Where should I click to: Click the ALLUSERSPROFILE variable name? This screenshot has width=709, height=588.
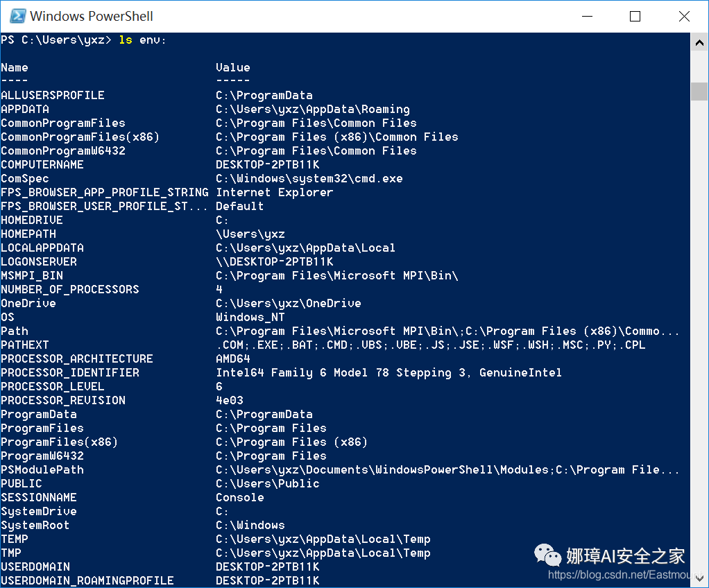click(53, 96)
